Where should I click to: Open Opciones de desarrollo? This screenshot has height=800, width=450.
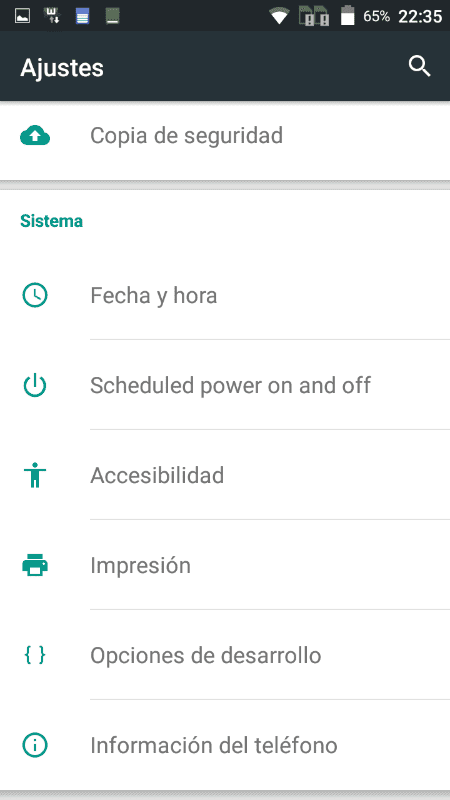tap(225, 655)
